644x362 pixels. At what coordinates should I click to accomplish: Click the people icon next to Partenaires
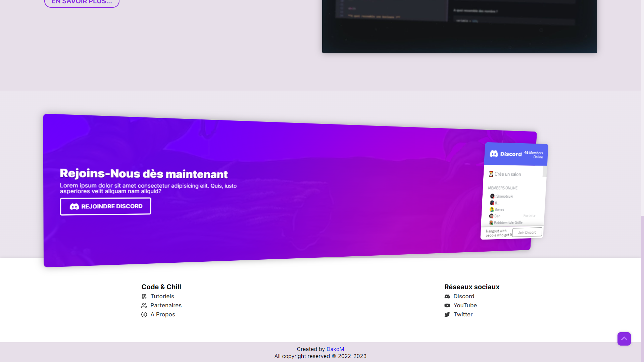[x=144, y=305]
